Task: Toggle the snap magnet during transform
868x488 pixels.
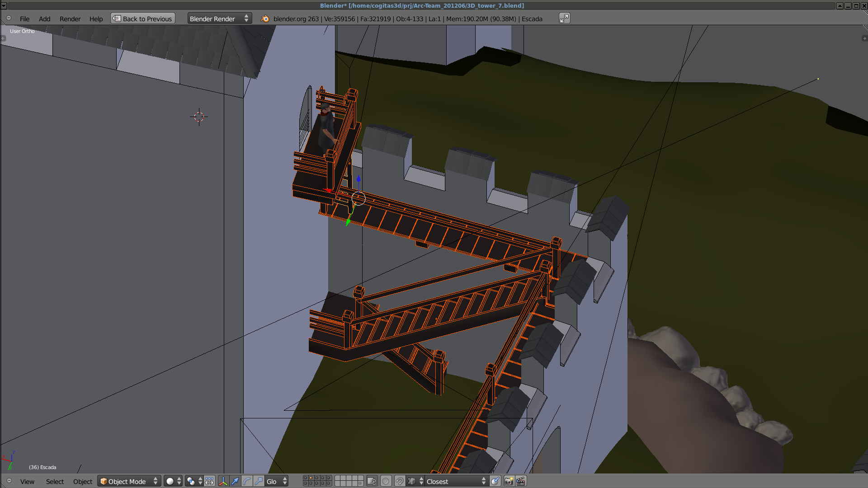Action: tap(400, 481)
